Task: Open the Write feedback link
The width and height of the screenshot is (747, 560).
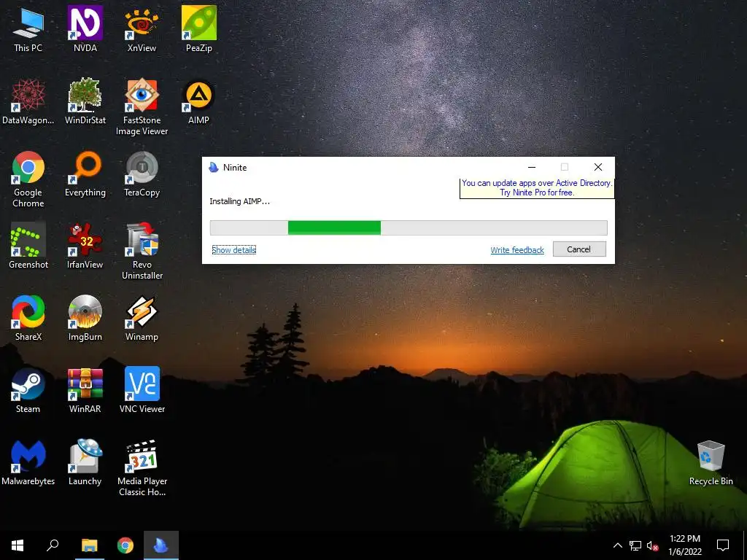Action: pos(517,250)
